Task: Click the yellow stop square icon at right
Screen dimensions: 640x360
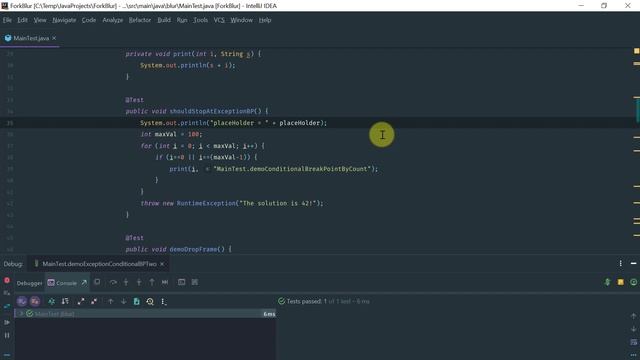Action: pos(620,282)
